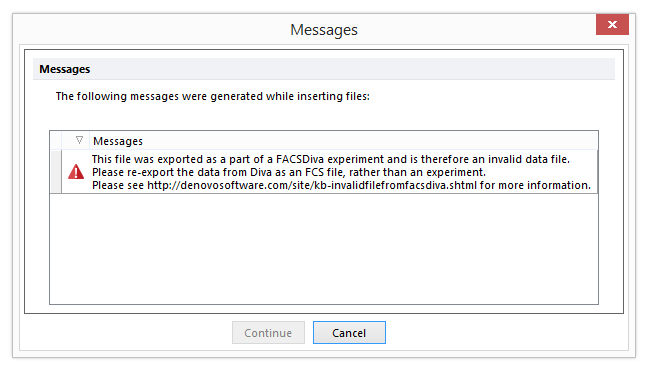This screenshot has height=376, width=651.
Task: Click empty area below the message row
Action: tap(324, 249)
